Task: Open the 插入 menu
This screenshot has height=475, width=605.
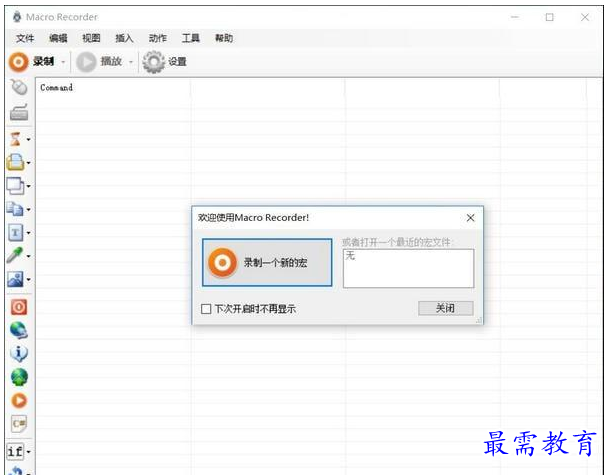Action: tap(124, 38)
